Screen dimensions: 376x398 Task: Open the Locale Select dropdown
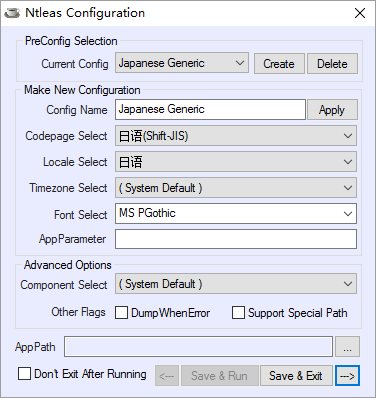[236, 162]
